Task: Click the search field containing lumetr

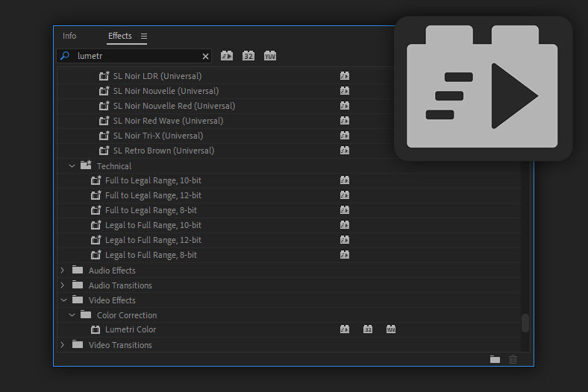Action: 134,56
